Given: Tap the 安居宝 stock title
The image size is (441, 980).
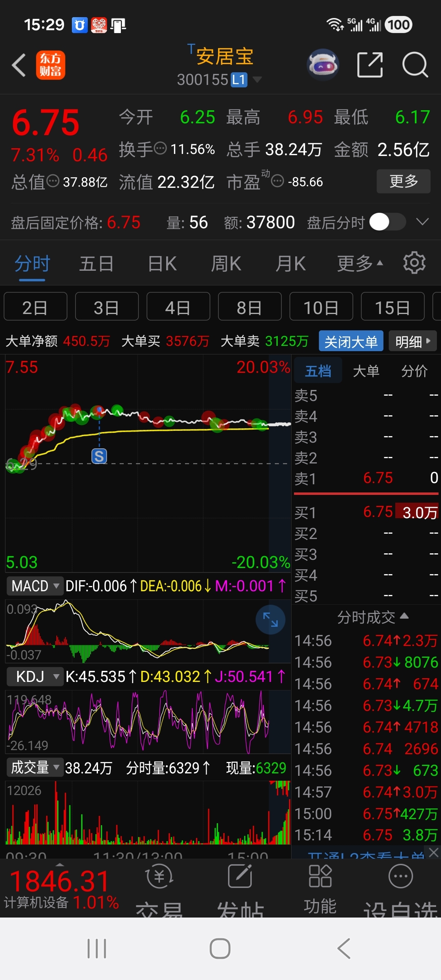Looking at the screenshot, I should tap(225, 56).
